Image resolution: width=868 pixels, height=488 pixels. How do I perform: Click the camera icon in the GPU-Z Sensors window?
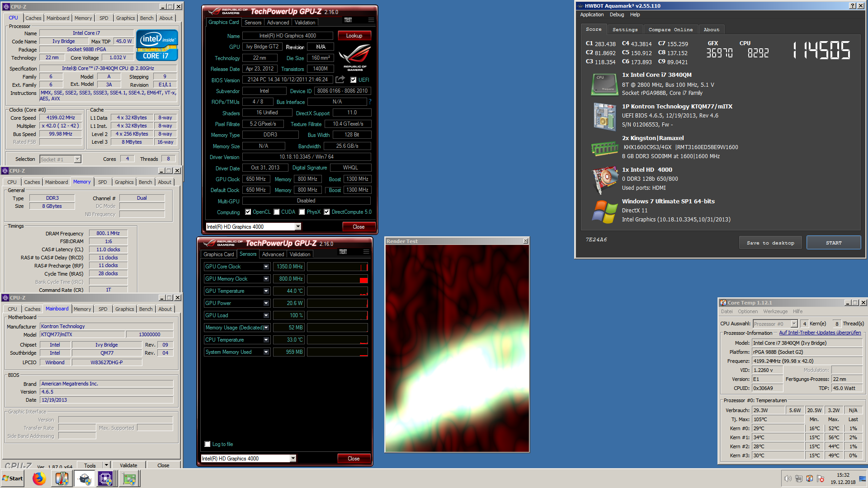[343, 252]
